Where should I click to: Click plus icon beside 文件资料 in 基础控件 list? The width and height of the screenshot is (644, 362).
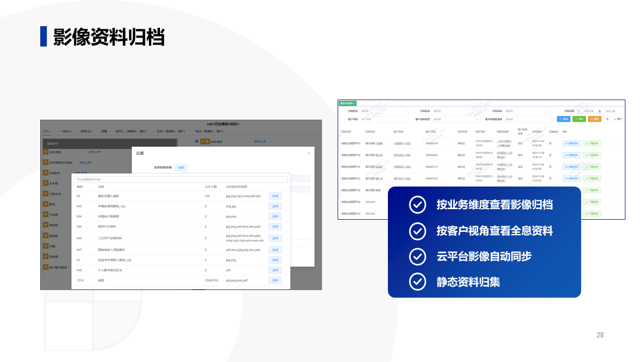point(46,152)
